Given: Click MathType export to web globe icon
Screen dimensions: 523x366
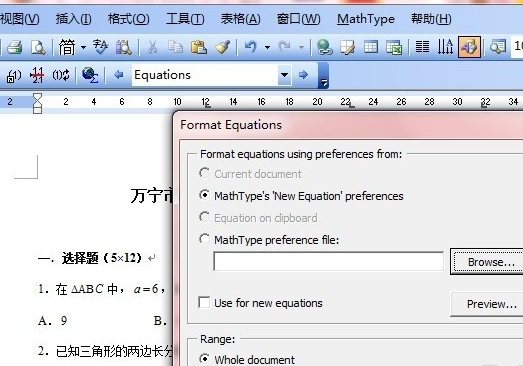Looking at the screenshot, I should tap(90, 75).
